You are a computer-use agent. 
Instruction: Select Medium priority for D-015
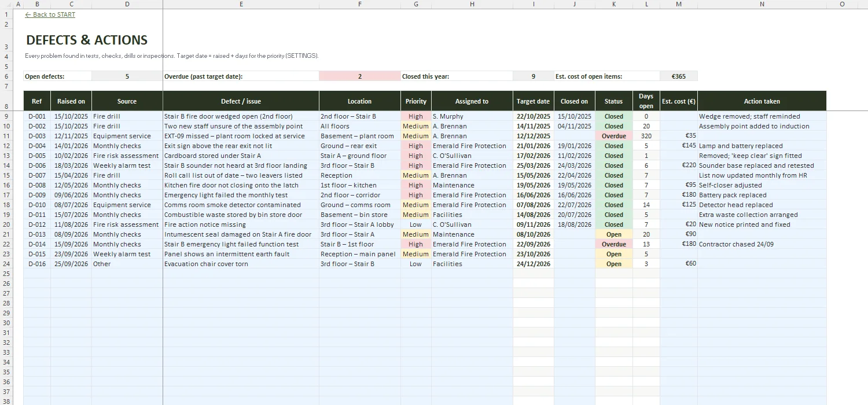[x=416, y=254]
